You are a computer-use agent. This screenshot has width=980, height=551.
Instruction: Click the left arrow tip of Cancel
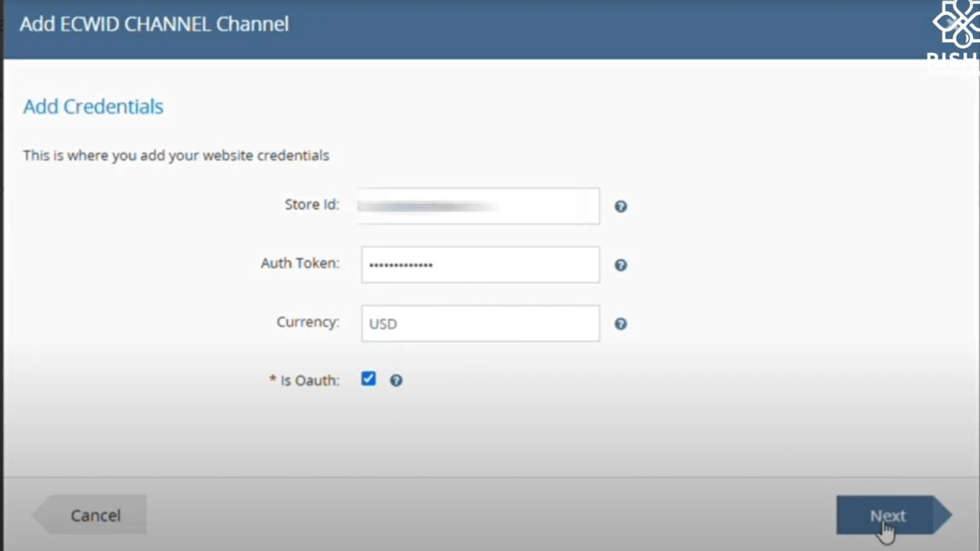point(41,515)
